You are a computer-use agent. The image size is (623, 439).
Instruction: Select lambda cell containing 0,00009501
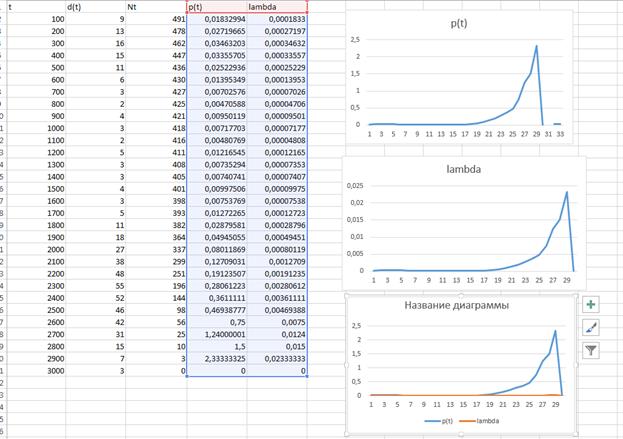tap(277, 116)
